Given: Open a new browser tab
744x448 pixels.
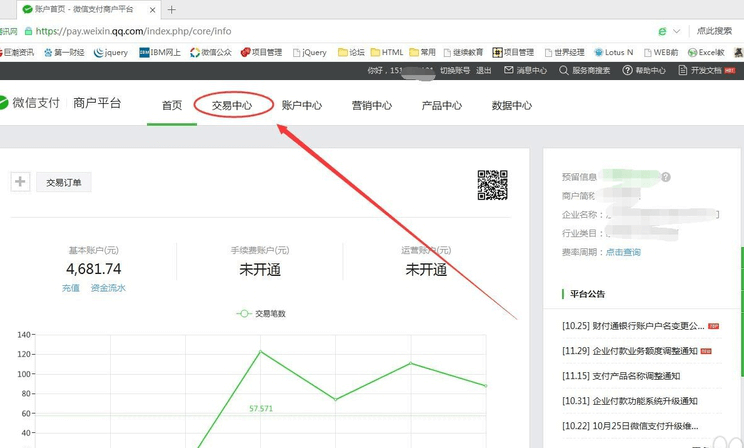Looking at the screenshot, I should 171,9.
